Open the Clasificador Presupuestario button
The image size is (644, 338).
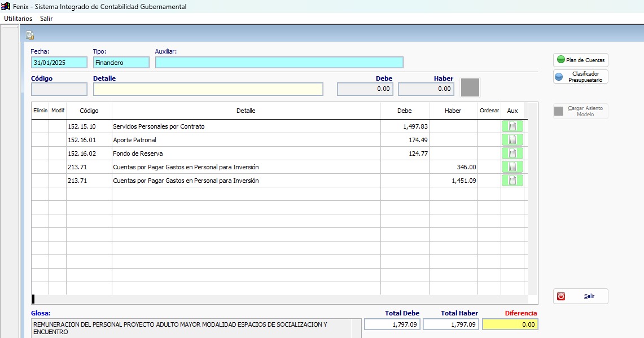(580, 77)
